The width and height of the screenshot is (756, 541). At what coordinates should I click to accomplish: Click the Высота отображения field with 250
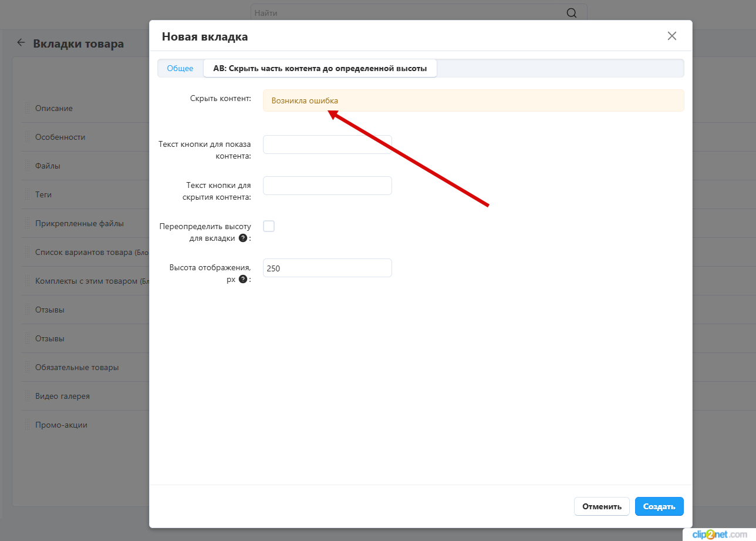pyautogui.click(x=327, y=268)
